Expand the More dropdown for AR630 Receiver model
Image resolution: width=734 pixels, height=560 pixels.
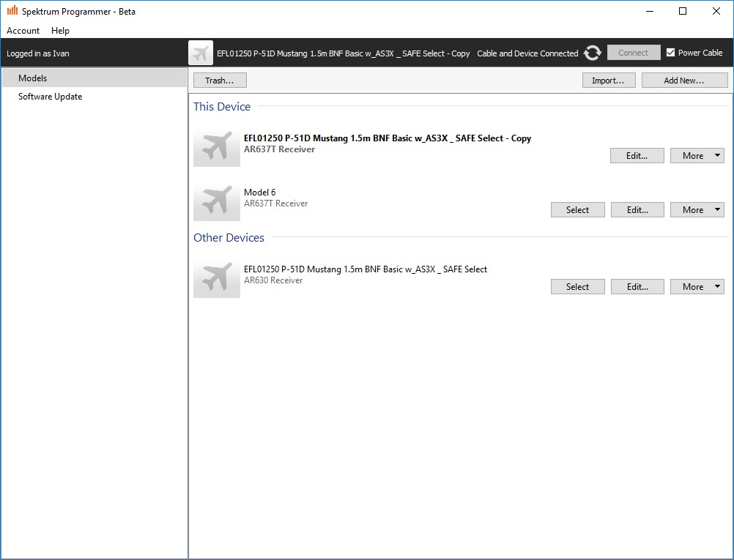tap(697, 287)
